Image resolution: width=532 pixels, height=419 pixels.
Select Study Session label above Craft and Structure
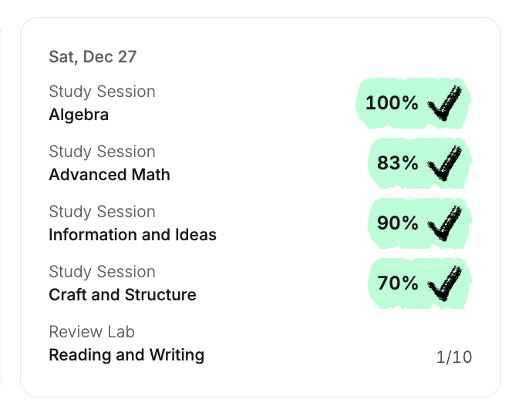[x=102, y=272]
